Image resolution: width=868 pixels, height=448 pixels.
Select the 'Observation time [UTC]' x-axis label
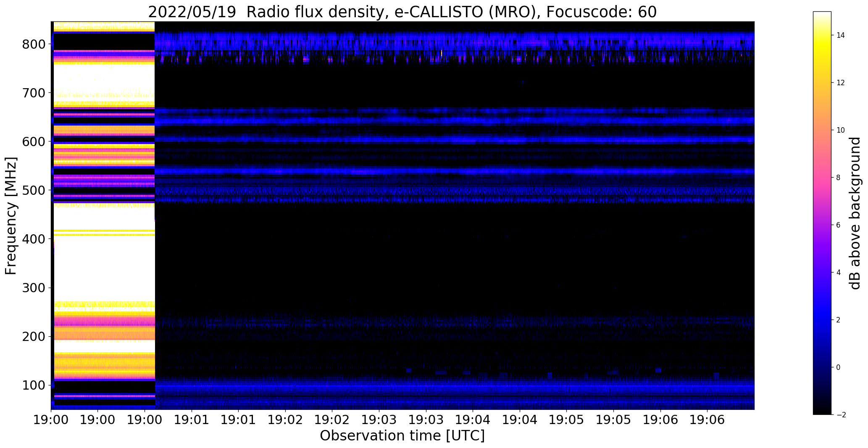[x=402, y=436]
